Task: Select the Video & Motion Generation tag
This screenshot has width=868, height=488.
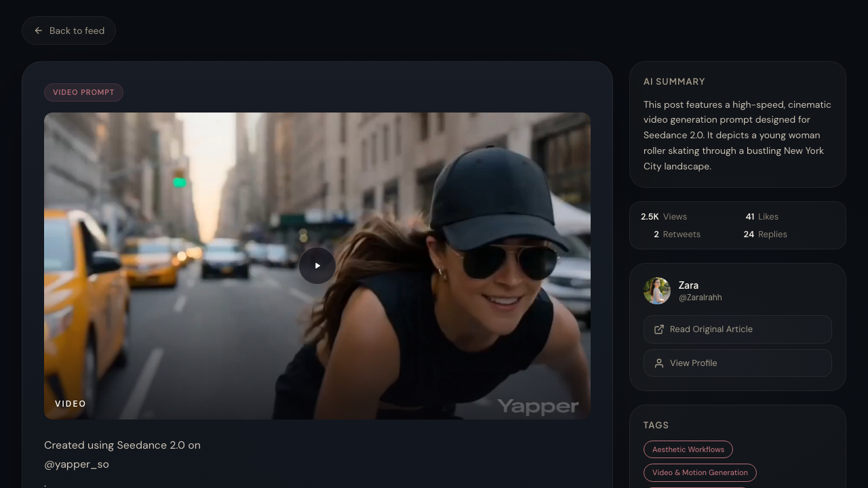Action: (x=700, y=472)
